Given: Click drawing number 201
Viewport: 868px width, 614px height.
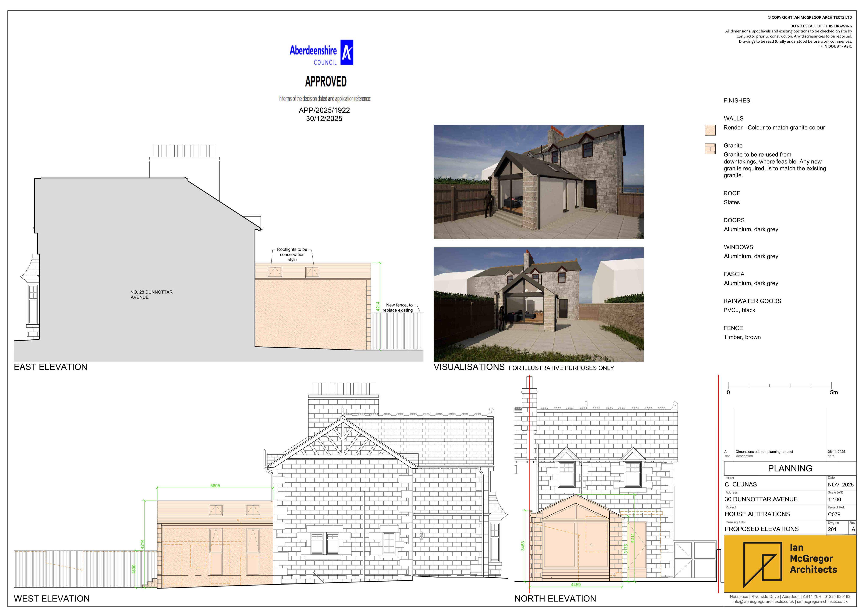Looking at the screenshot, I should point(832,529).
